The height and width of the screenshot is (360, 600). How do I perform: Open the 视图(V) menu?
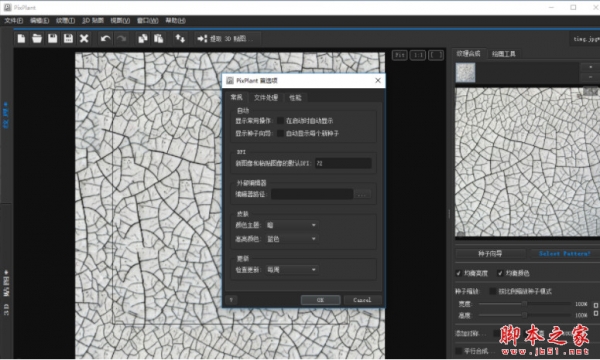pos(120,21)
